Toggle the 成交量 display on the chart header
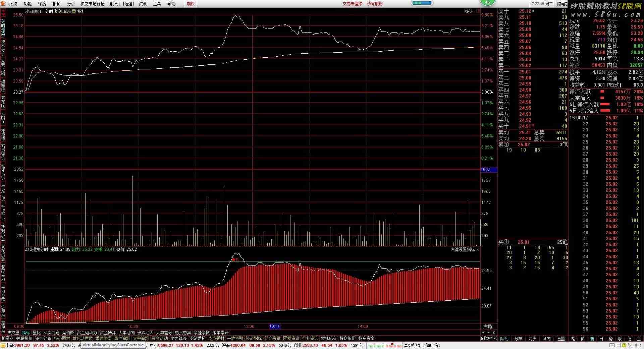The height and width of the screenshot is (349, 644). [x=70, y=11]
